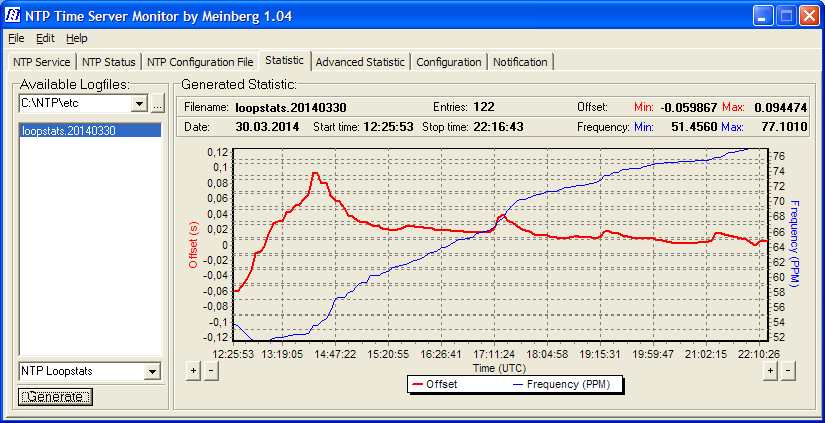
Task: Select loopstats.20140330 in the logfile list
Action: [68, 130]
